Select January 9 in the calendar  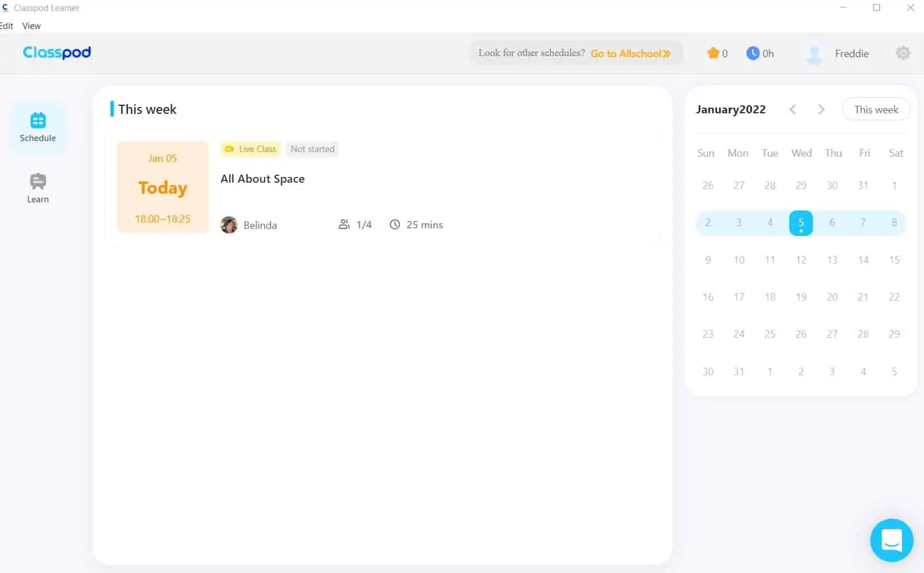pyautogui.click(x=708, y=260)
